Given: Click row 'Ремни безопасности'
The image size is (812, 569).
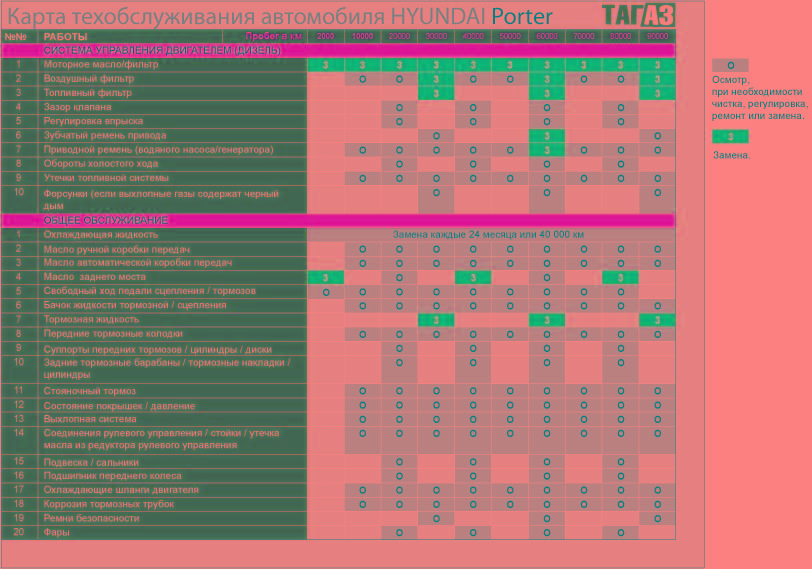Looking at the screenshot, I should coord(339,518).
